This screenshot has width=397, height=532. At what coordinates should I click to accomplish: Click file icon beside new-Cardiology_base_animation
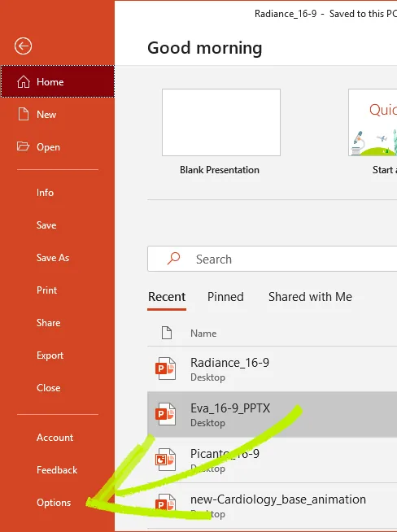[x=165, y=505]
